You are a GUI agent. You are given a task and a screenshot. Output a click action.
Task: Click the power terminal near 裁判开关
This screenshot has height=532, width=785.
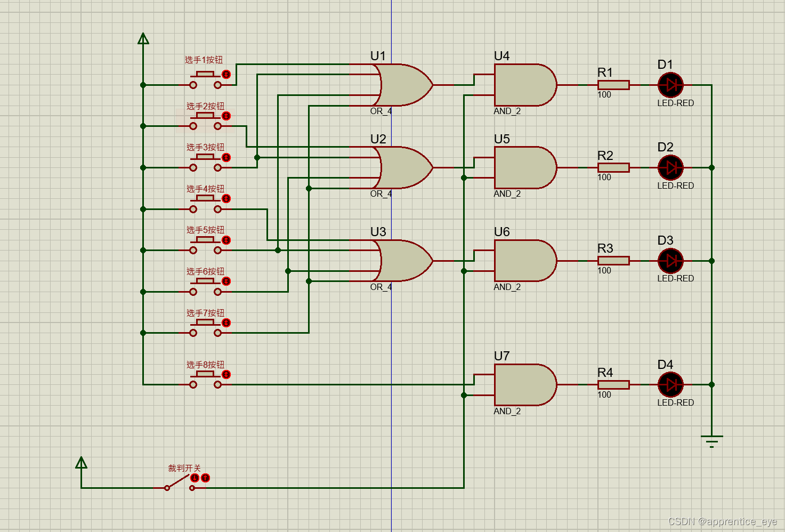(x=81, y=463)
